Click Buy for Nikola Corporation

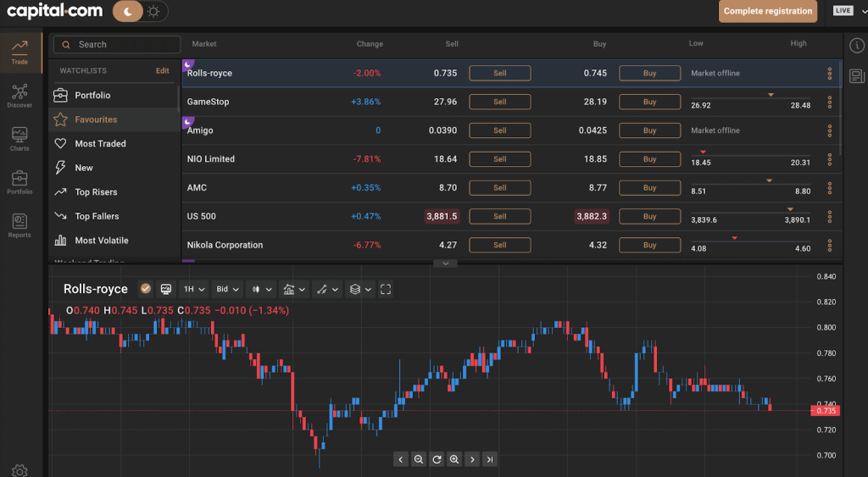coord(650,245)
